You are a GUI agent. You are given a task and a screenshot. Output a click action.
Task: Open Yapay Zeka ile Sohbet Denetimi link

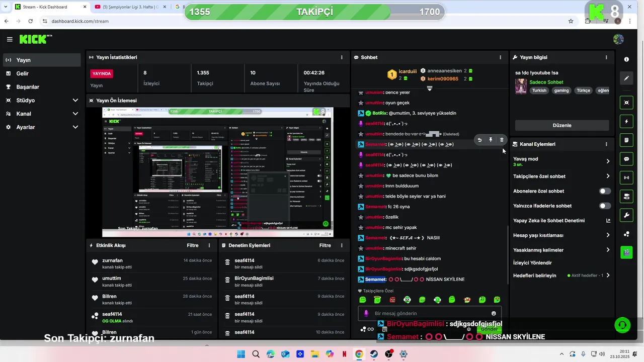561,220
